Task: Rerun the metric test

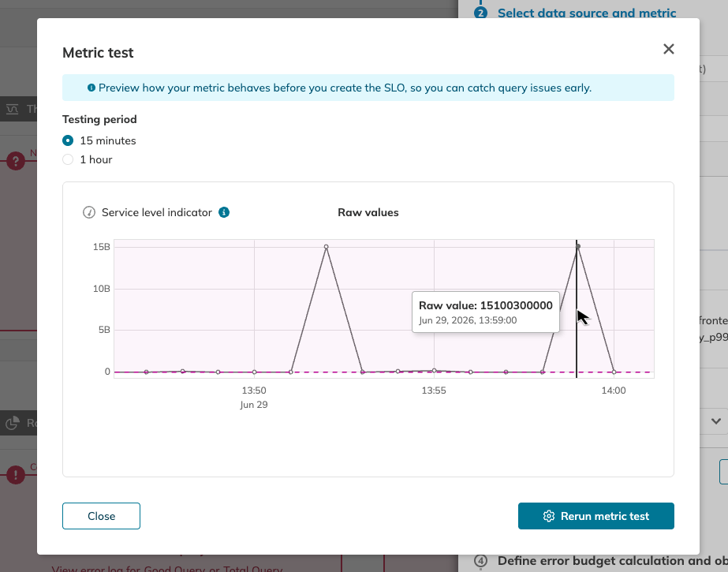Action: pos(596,516)
